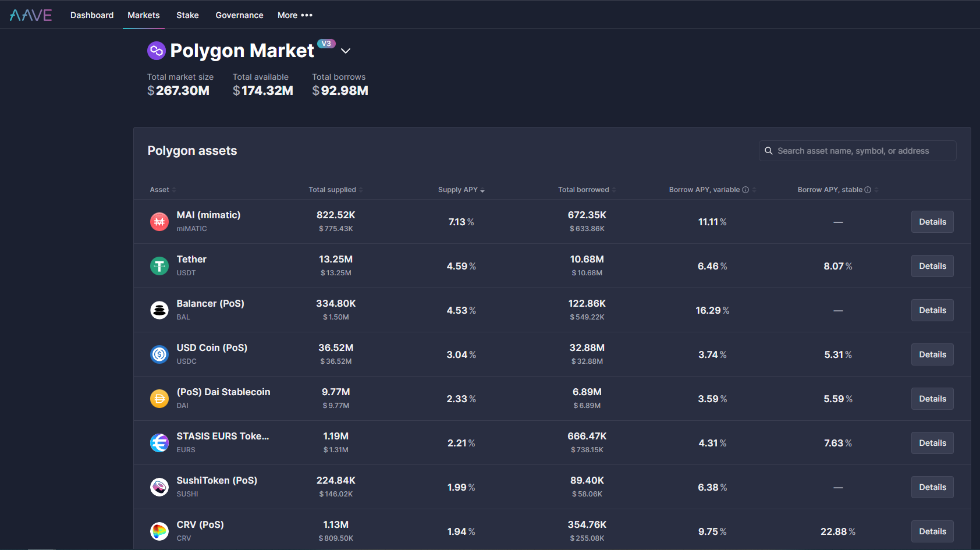Open the More menu in navigation
The height and width of the screenshot is (550, 980).
point(295,15)
